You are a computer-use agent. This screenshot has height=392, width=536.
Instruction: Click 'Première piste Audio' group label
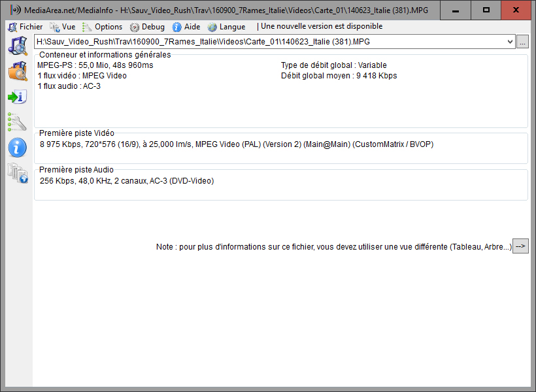[76, 169]
